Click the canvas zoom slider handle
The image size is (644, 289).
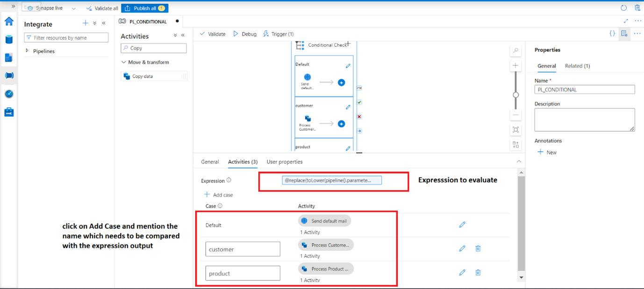pos(515,94)
